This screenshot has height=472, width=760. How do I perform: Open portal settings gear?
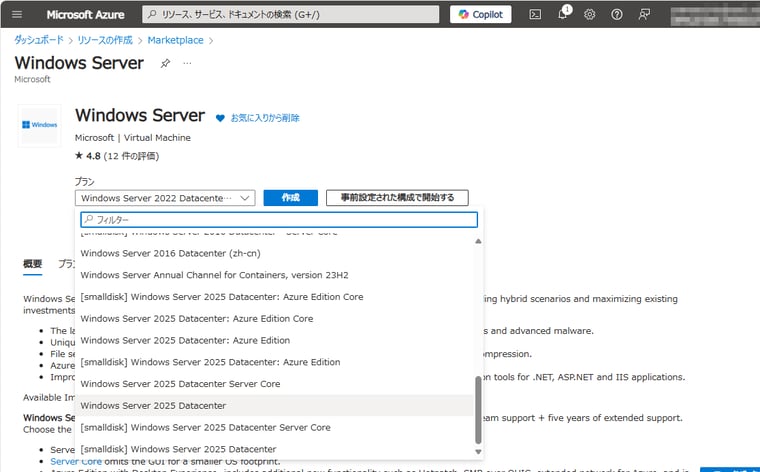click(589, 14)
